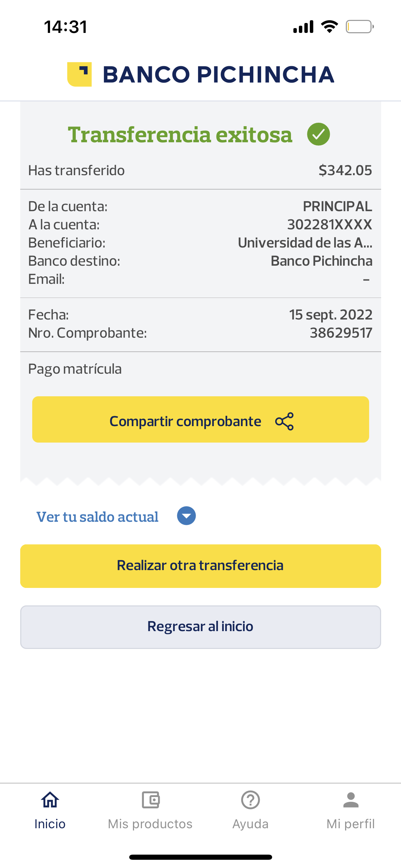This screenshot has height=868, width=401.
Task: Open the Inicio home icon
Action: click(x=50, y=800)
